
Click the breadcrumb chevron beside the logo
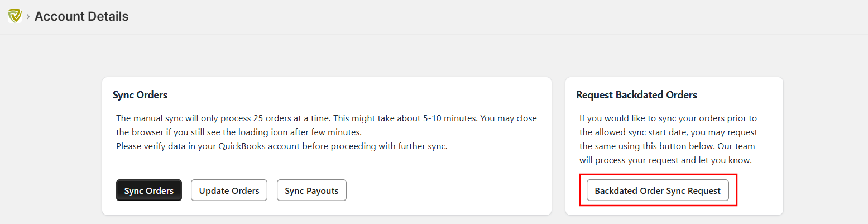click(28, 17)
